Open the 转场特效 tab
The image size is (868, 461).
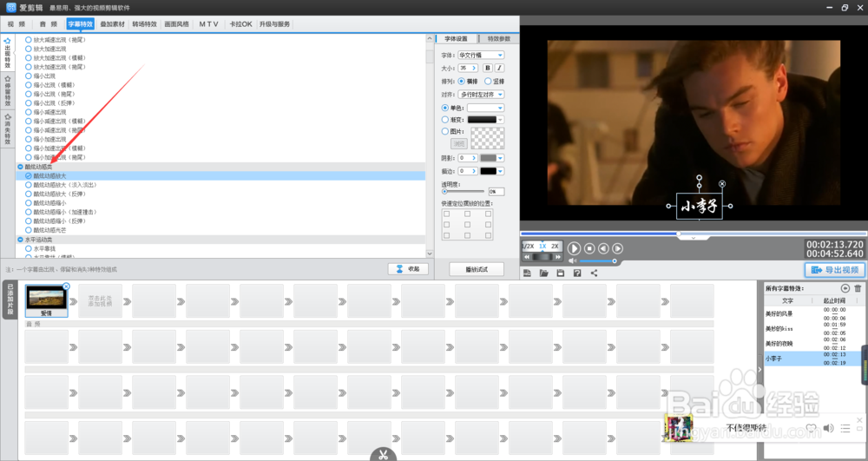(x=144, y=24)
